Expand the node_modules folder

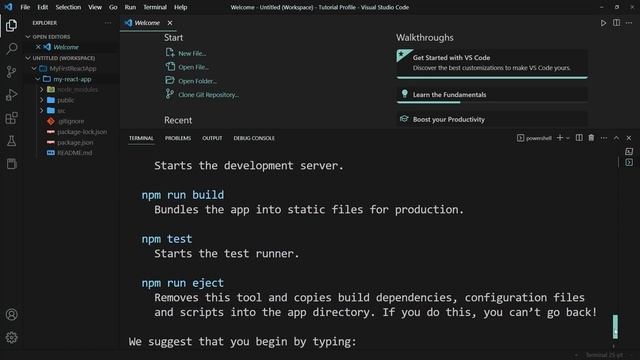[42, 89]
